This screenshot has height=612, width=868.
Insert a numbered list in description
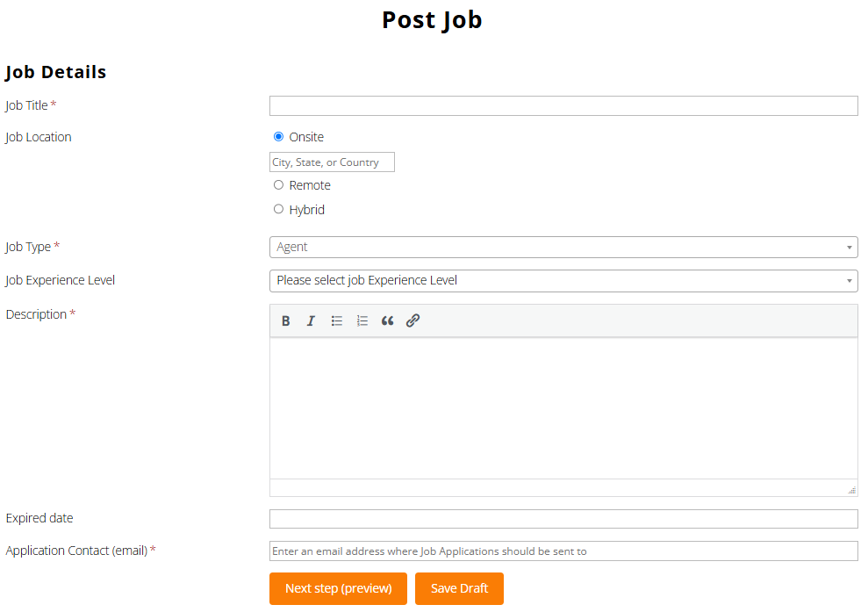pos(362,320)
